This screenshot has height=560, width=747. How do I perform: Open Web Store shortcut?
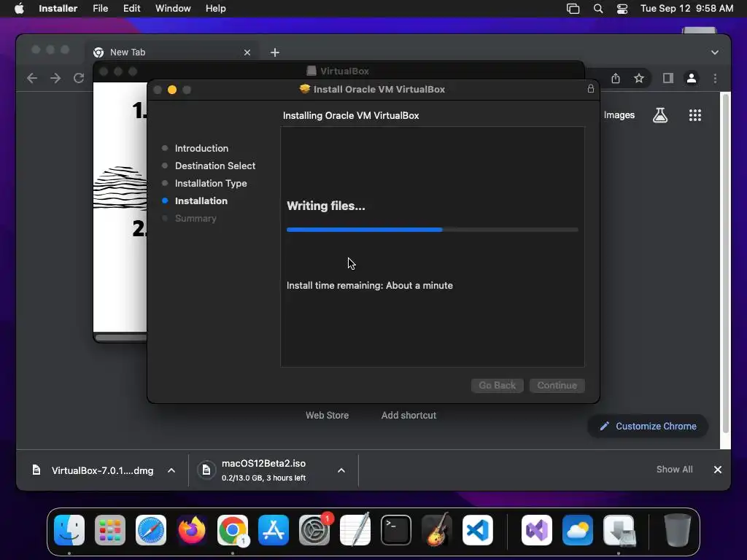327,415
